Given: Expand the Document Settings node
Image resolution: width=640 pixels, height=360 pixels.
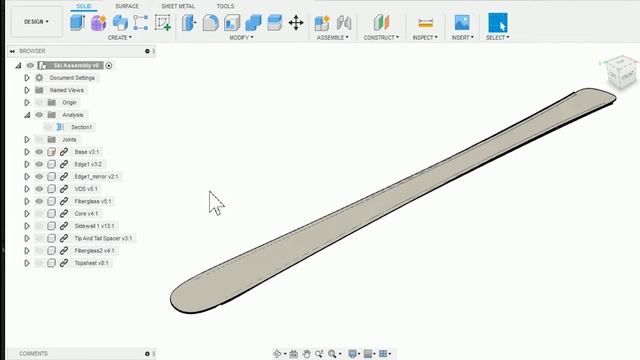Looking at the screenshot, I should [27, 78].
